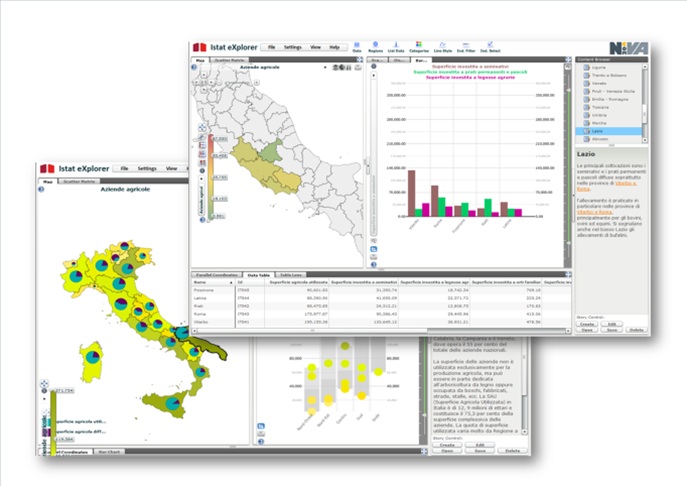Maximize the front window's map panel
This screenshot has width=687, height=486.
360,60
